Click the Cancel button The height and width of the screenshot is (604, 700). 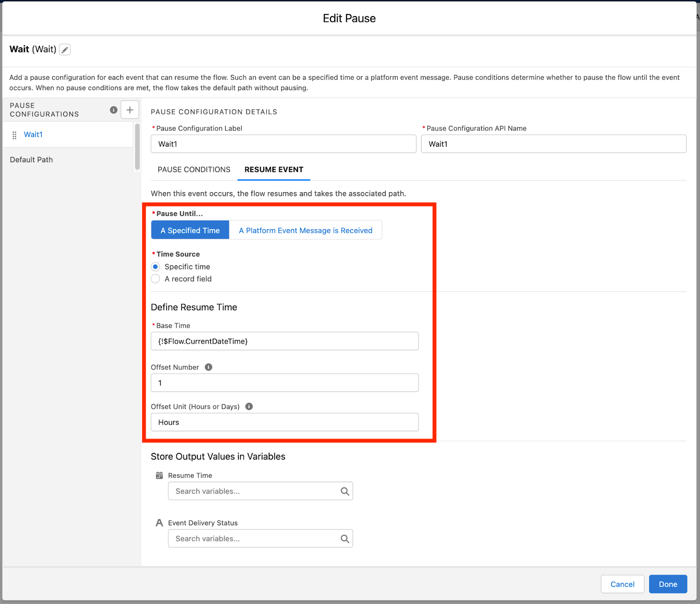coord(622,584)
